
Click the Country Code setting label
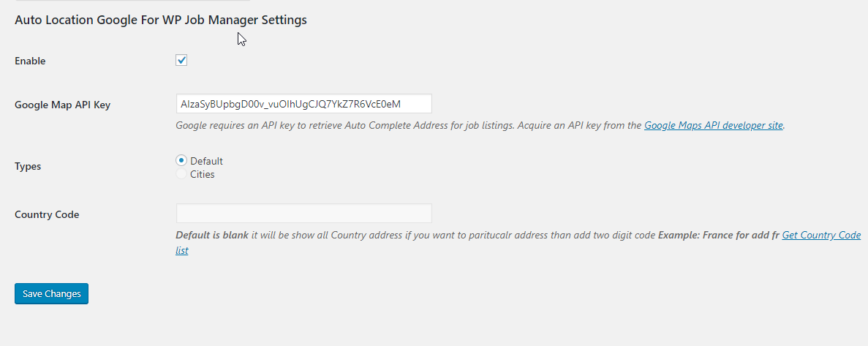(47, 214)
